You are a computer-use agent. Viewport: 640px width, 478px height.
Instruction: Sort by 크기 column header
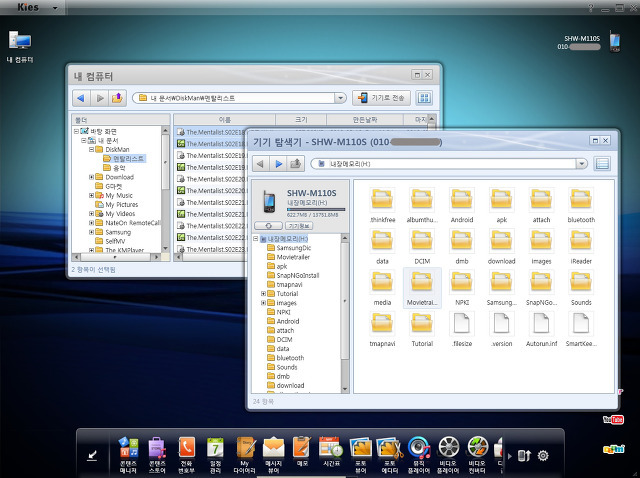(x=301, y=120)
